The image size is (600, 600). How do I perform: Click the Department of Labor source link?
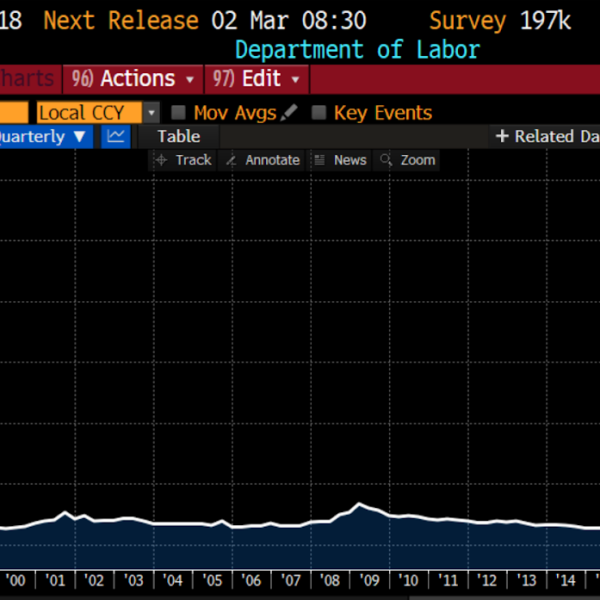(357, 49)
